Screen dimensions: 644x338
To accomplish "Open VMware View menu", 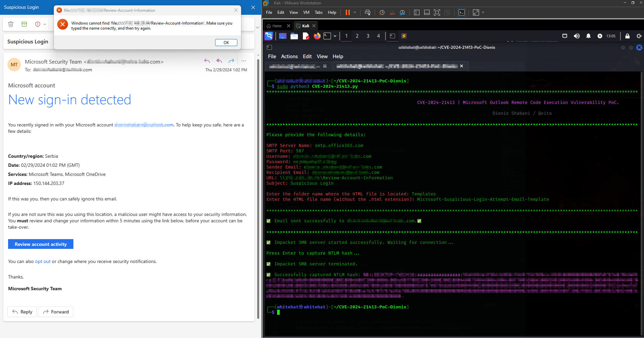I will pos(294,12).
